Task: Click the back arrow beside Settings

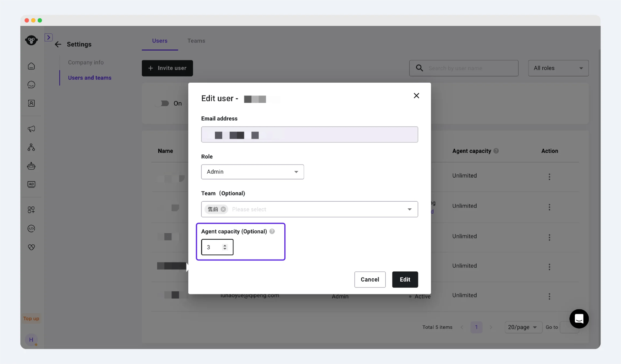Action: click(58, 44)
